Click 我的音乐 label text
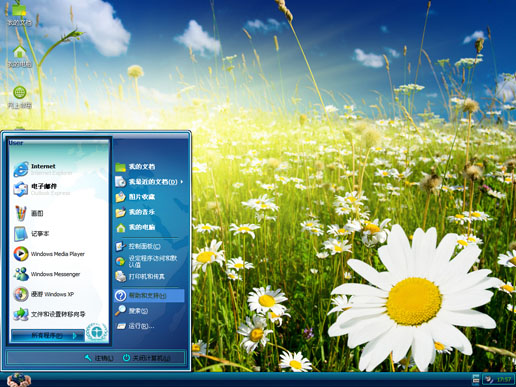 [142, 212]
